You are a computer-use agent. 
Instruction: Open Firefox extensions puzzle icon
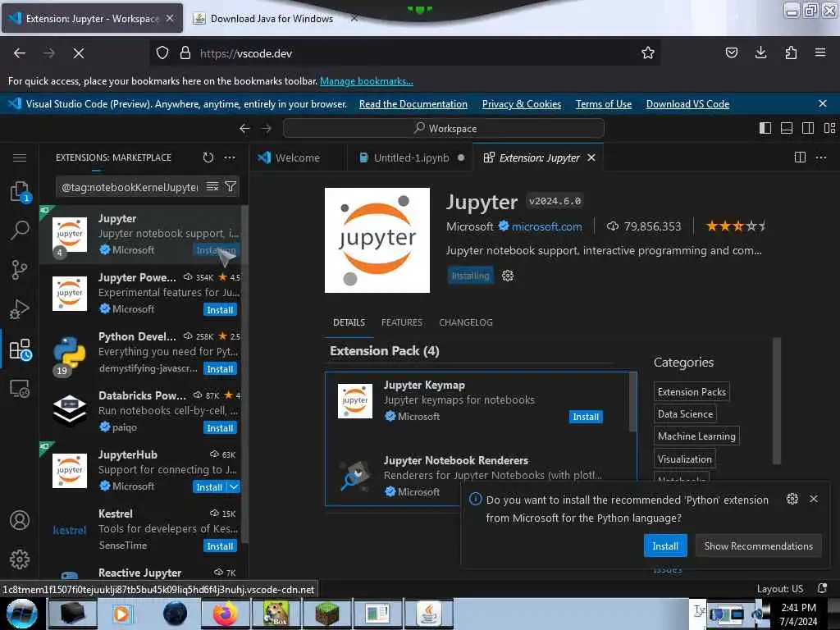pyautogui.click(x=791, y=52)
